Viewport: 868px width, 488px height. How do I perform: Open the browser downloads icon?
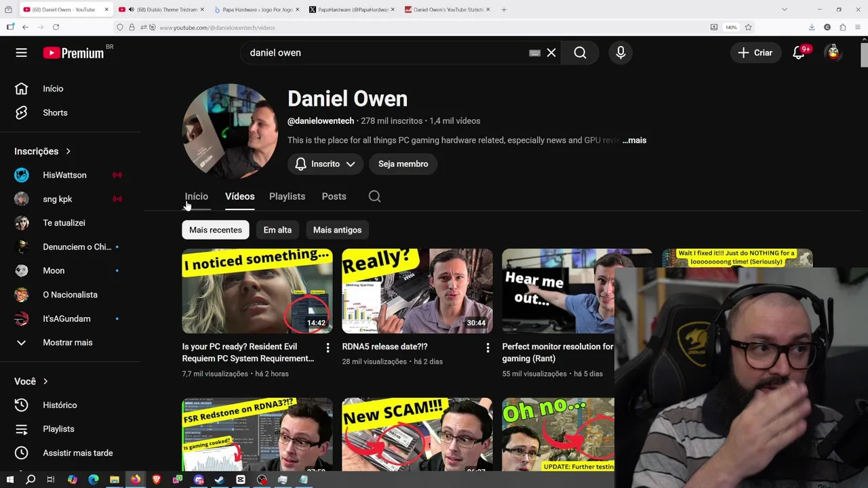click(x=812, y=27)
